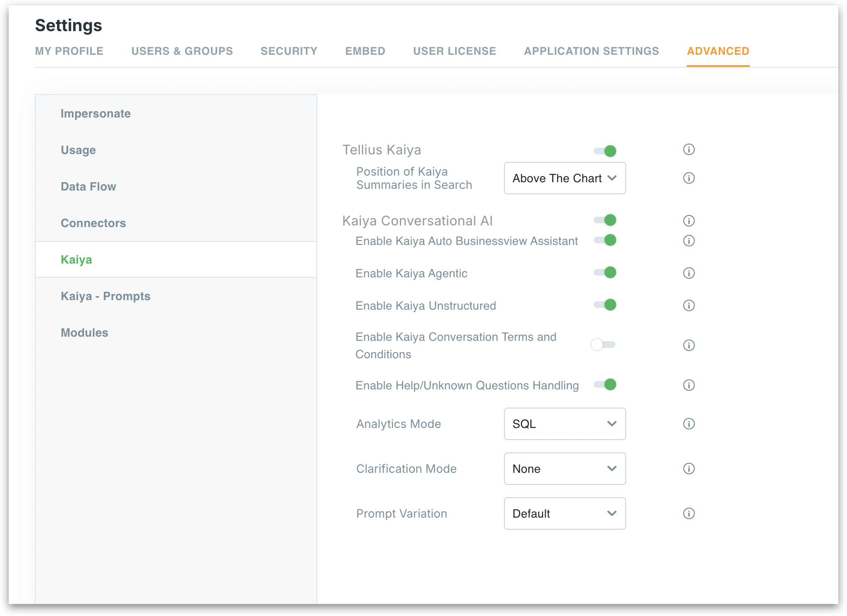Viewport: 847px width, 616px height.
Task: Turn off Enable Help/Unknown Questions Handling
Action: point(605,384)
